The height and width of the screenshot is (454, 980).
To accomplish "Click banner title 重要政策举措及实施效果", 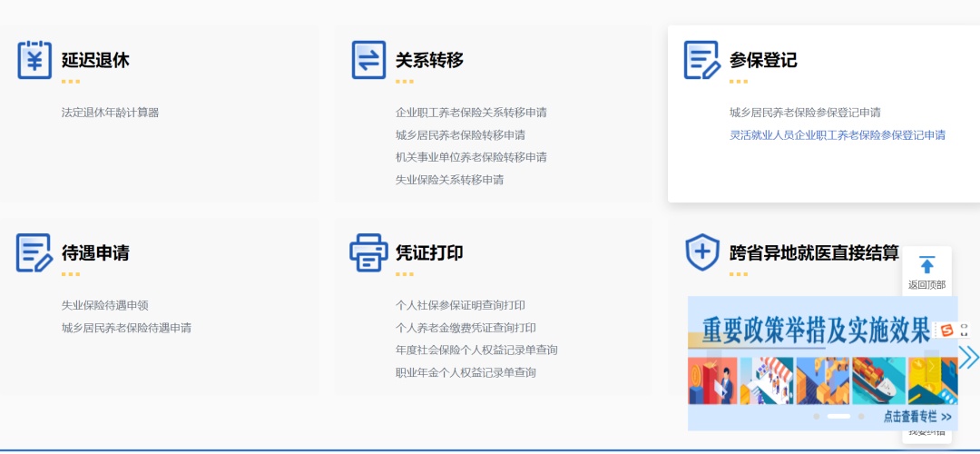I will [816, 331].
